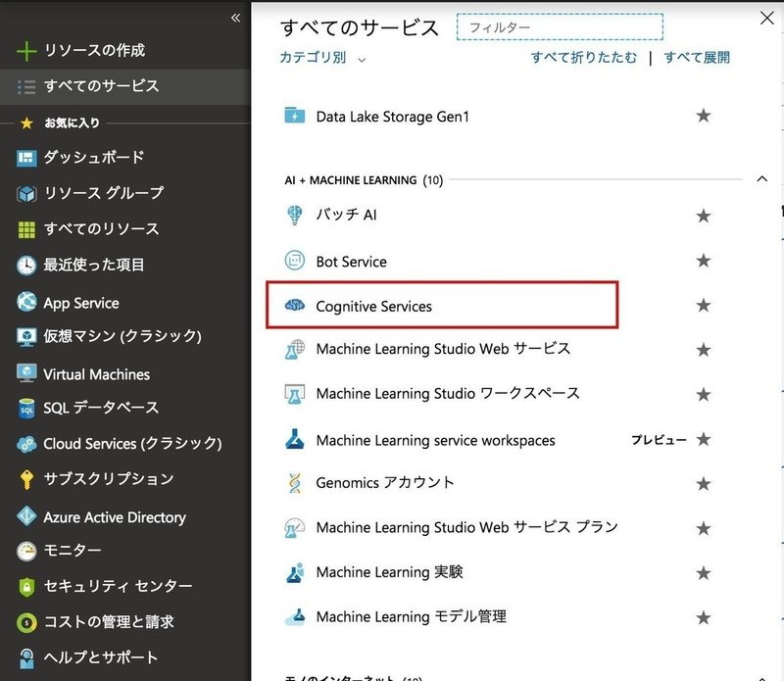Screen dimensions: 784x681
Task: Star the Machine Learning Studio Web サービス プラン row
Action: pyautogui.click(x=704, y=528)
